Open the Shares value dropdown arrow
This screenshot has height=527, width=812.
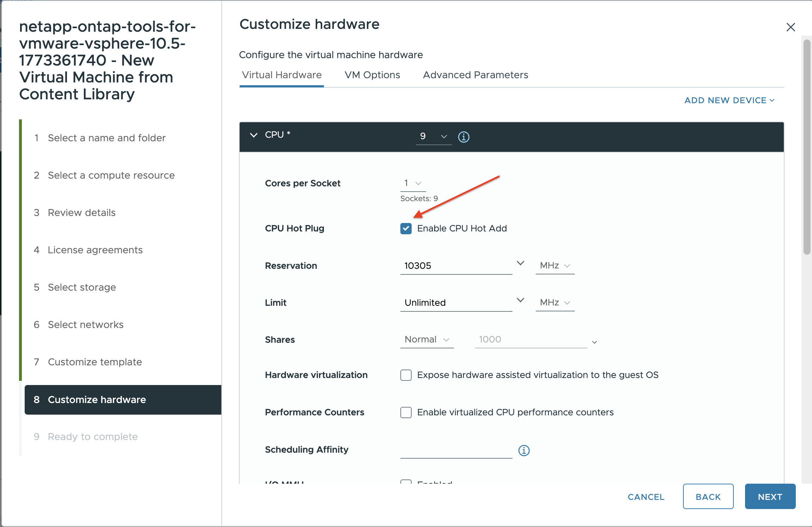coord(594,342)
